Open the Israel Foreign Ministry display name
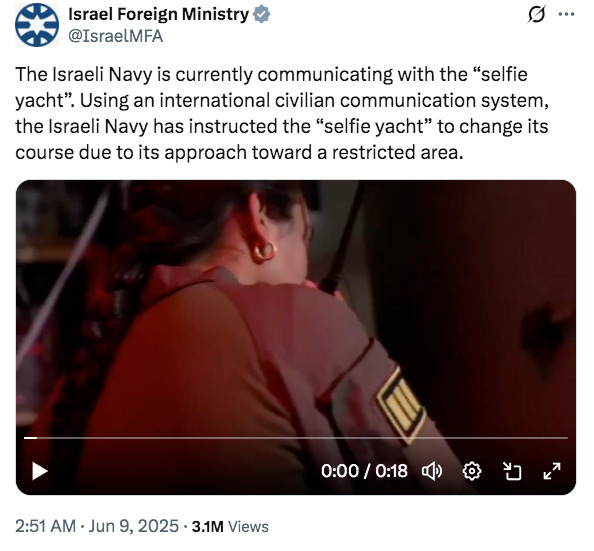This screenshot has height=551, width=594. pos(158,14)
